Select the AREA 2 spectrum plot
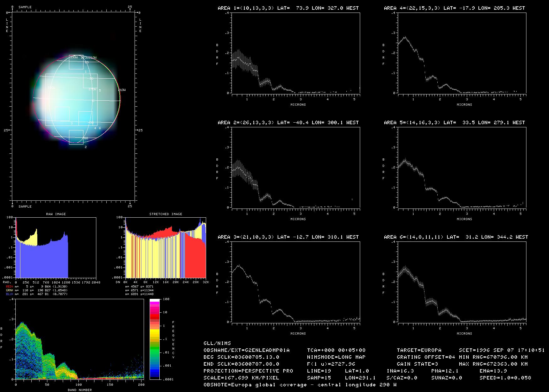The height and width of the screenshot is (392, 549). pyautogui.click(x=296, y=167)
